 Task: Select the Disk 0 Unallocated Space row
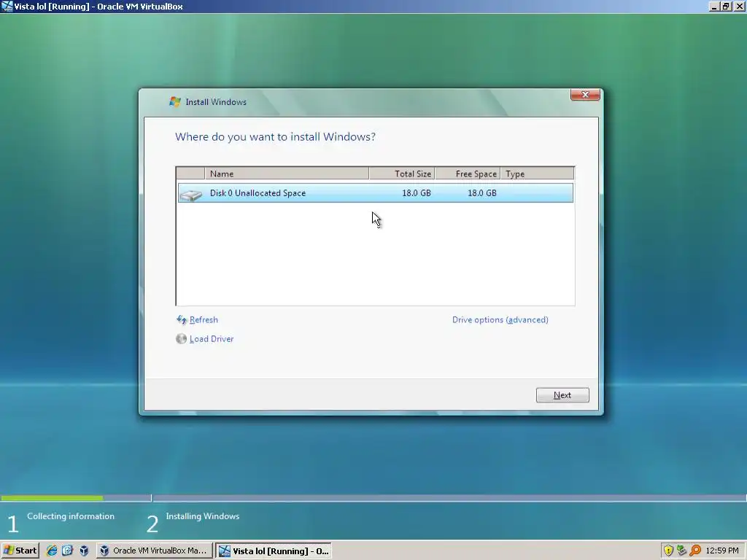point(376,192)
